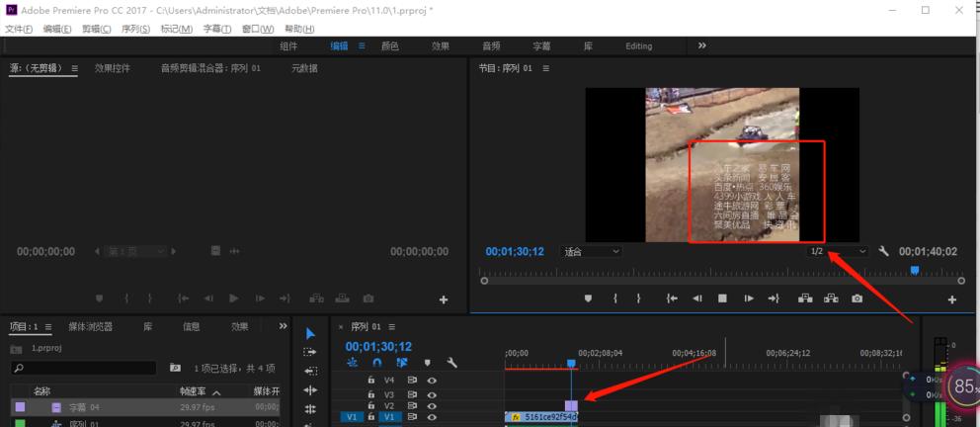This screenshot has height=427, width=980.
Task: Toggle lock on track V3
Action: (x=371, y=393)
